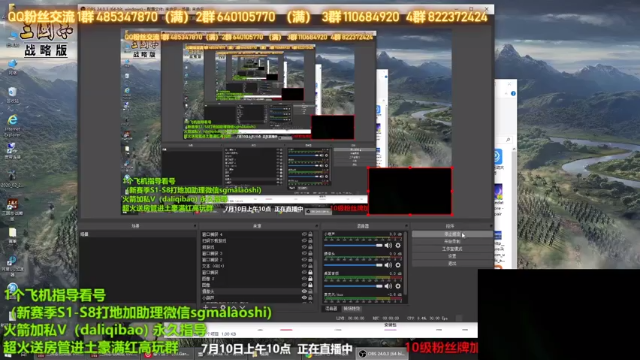Select the 文本 (GDI+) source row
The height and width of the screenshot is (360, 640).
click(251, 266)
